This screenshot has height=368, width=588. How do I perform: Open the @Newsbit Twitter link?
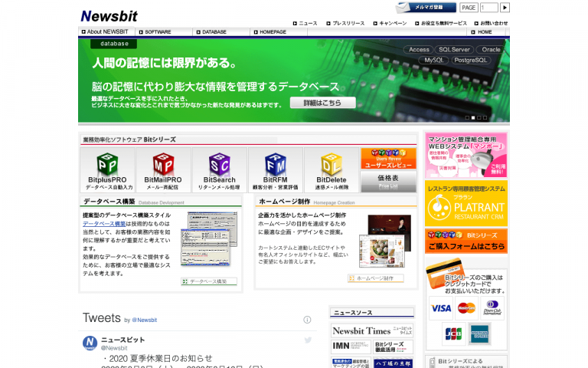click(145, 320)
